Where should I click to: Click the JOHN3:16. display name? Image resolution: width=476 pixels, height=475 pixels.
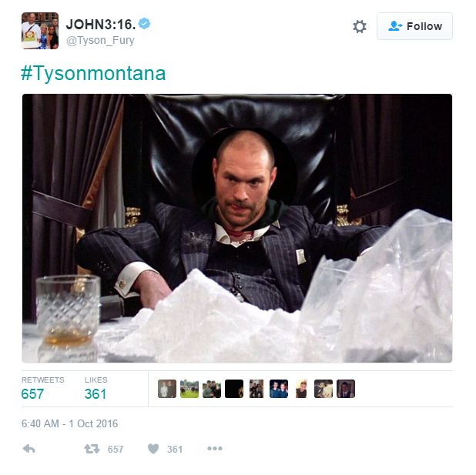click(101, 25)
